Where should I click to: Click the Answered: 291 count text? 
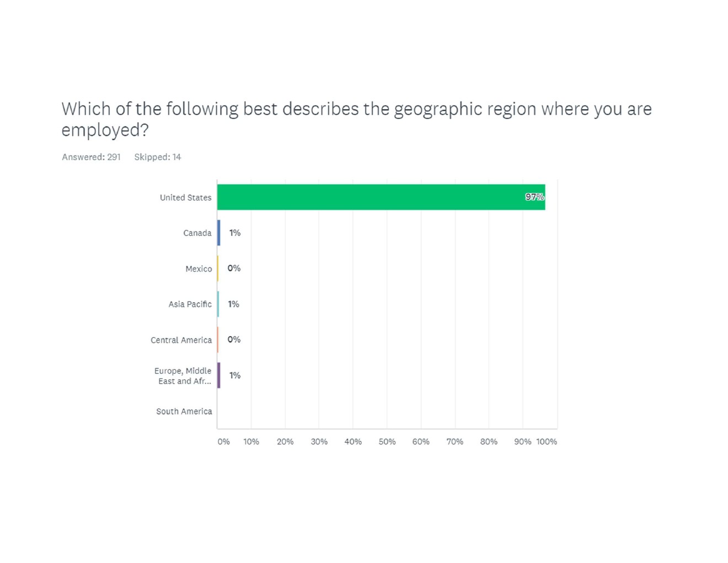point(91,157)
